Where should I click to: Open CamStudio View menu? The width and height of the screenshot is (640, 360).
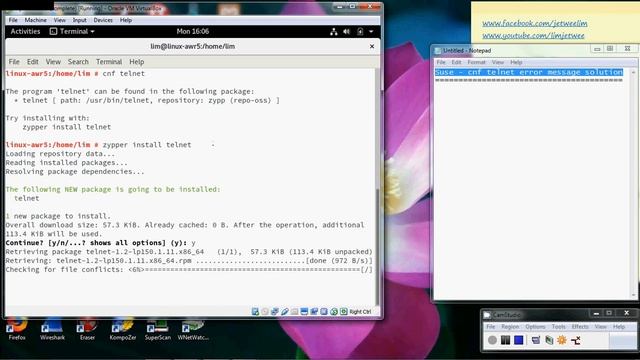(x=600, y=327)
